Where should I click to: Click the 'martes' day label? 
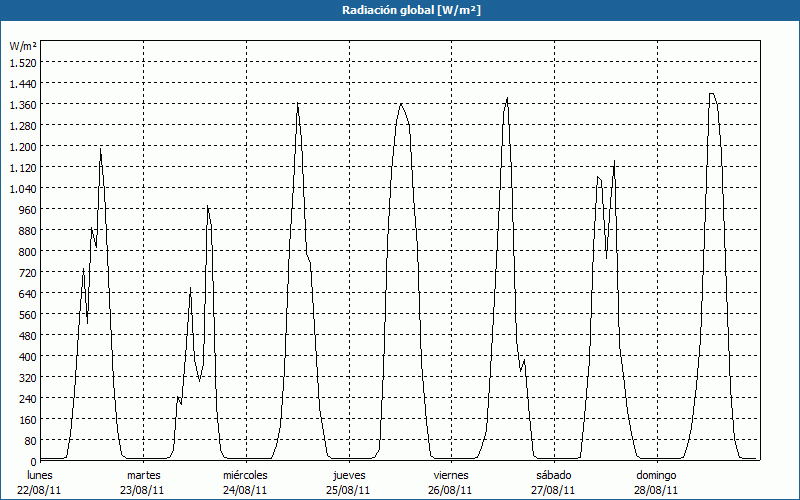[x=143, y=475]
